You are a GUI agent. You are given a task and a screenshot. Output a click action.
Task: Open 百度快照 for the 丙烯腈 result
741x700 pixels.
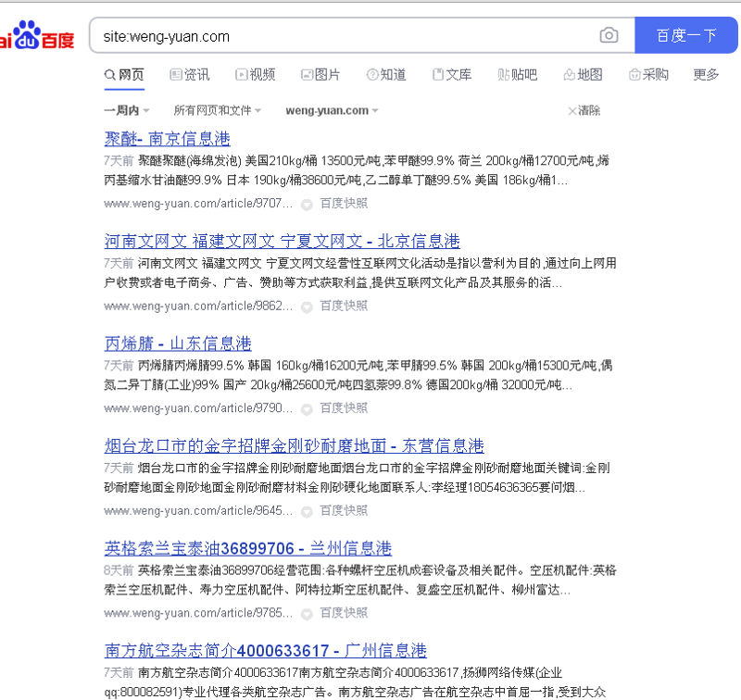click(x=344, y=408)
